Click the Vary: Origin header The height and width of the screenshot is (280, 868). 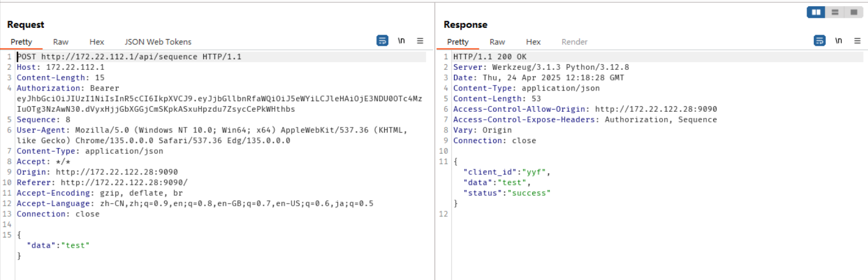tap(483, 130)
